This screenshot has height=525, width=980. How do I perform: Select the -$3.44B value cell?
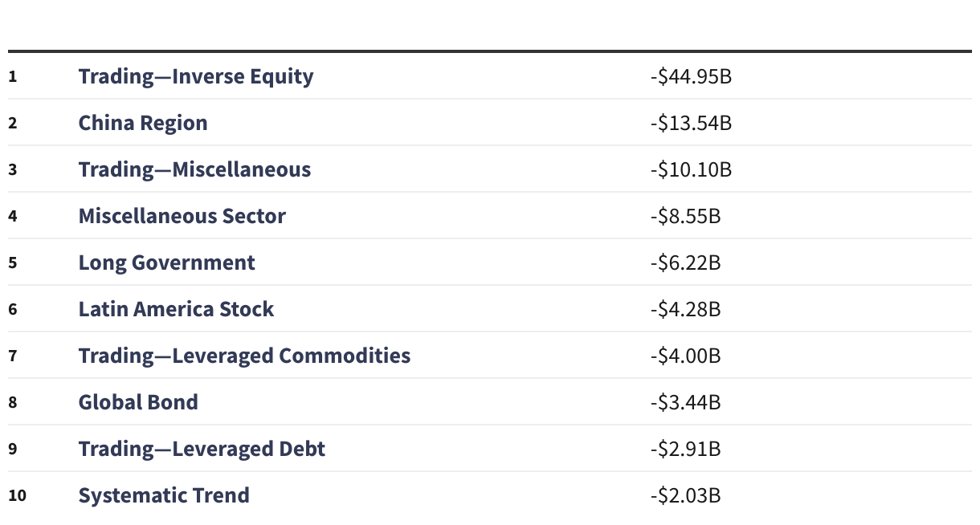point(685,403)
